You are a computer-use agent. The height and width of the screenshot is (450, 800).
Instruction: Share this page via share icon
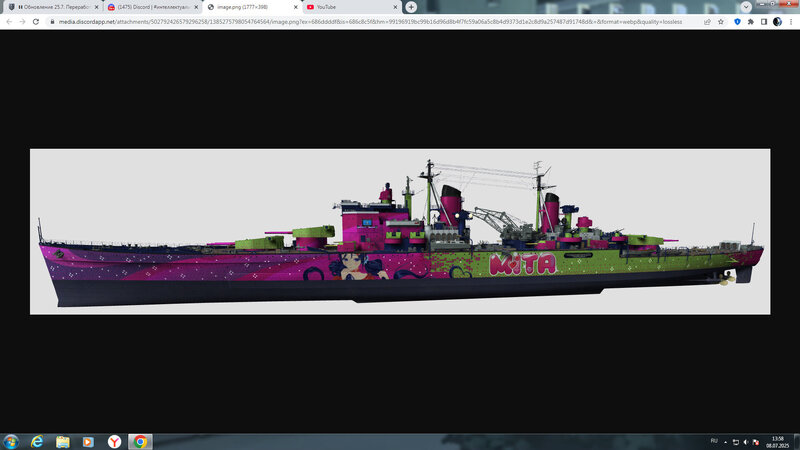coord(707,22)
